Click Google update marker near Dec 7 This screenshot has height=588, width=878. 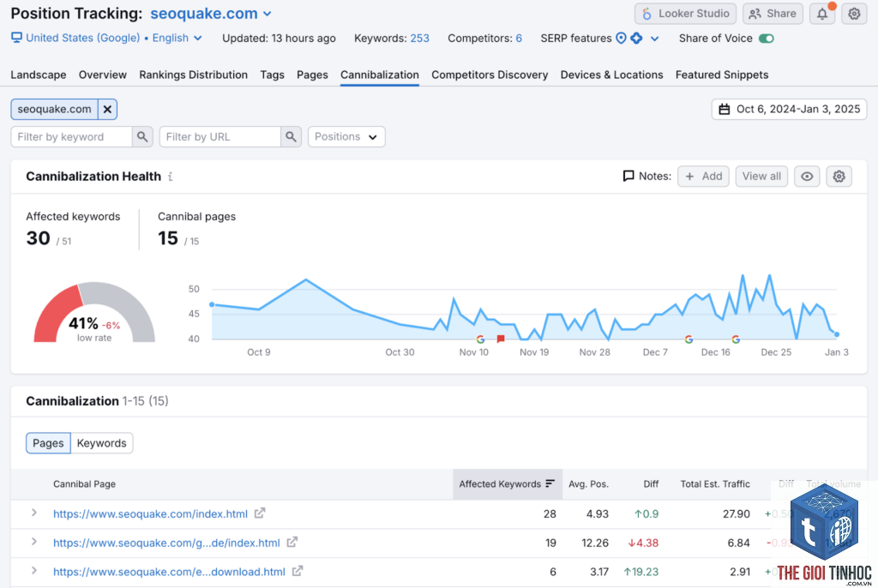(x=689, y=339)
